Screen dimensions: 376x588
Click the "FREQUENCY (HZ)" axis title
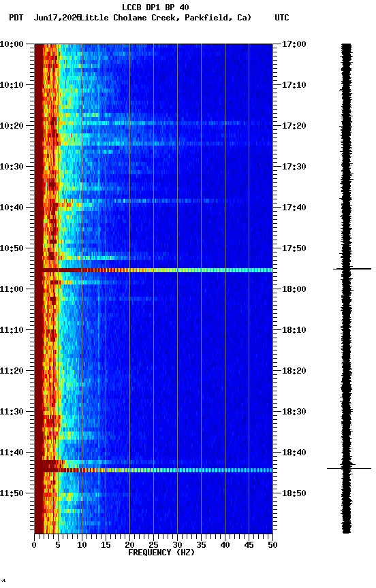point(161,553)
